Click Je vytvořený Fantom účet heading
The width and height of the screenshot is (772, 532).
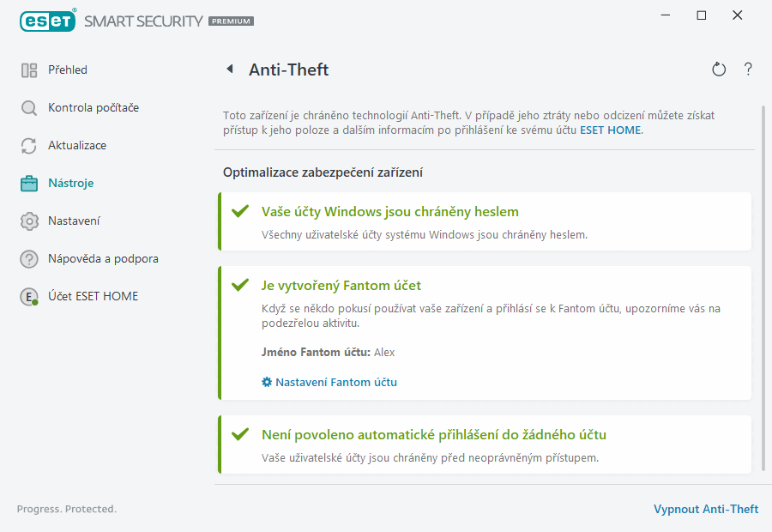(x=341, y=285)
